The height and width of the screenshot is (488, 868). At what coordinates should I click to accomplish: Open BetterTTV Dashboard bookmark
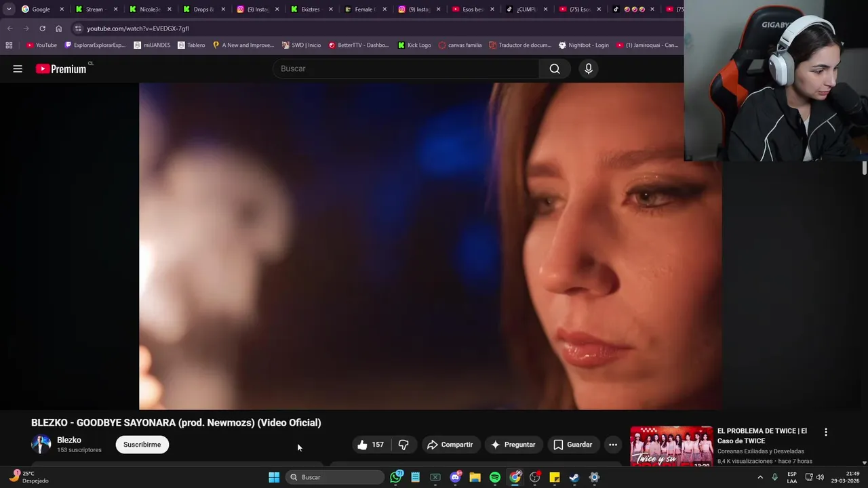359,45
